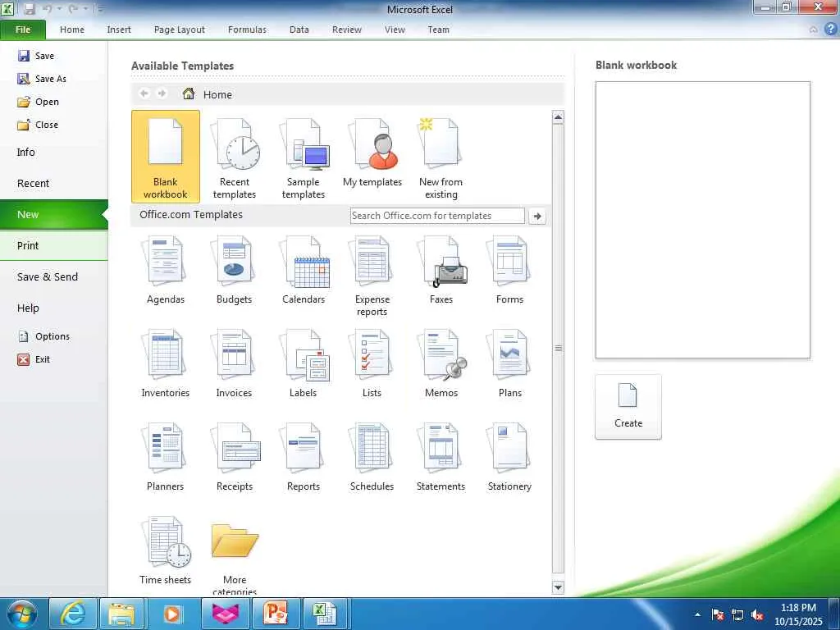Open PowerPoint from the taskbar
The width and height of the screenshot is (840, 630).
click(276, 614)
